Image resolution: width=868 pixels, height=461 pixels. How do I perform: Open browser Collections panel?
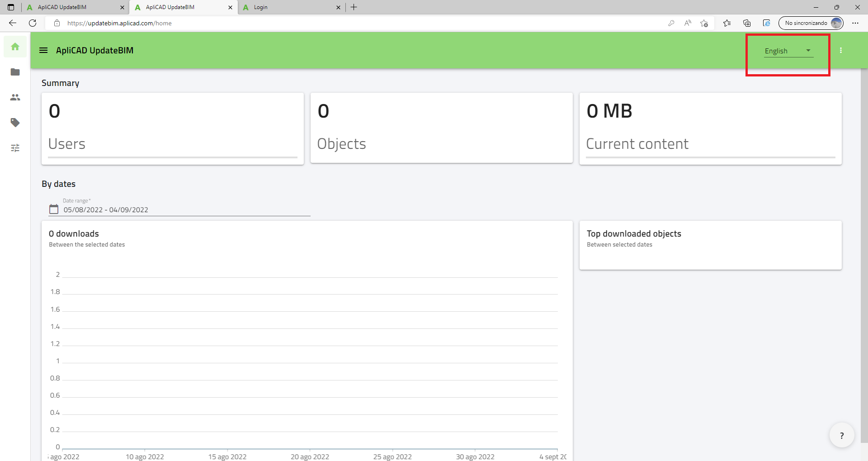pyautogui.click(x=747, y=23)
